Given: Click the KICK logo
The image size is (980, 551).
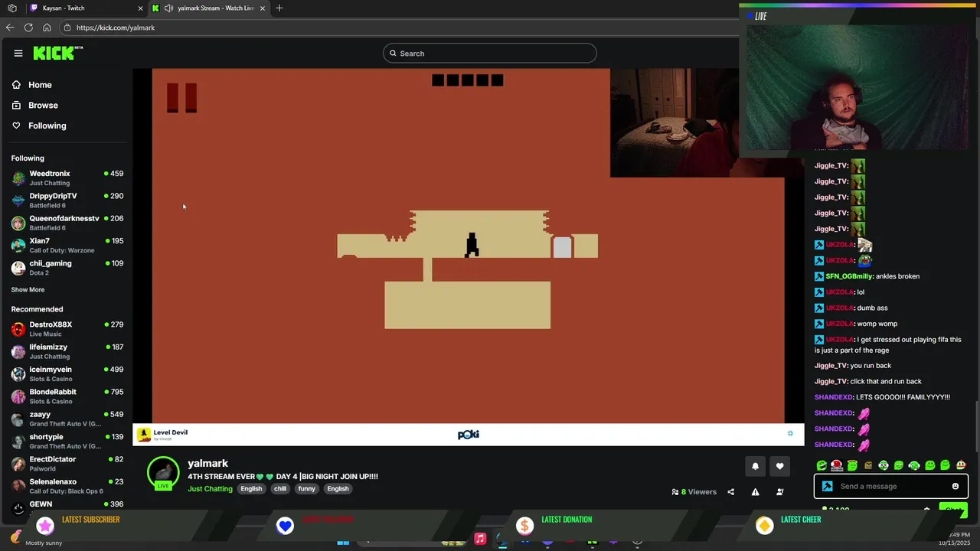Looking at the screenshot, I should [57, 53].
